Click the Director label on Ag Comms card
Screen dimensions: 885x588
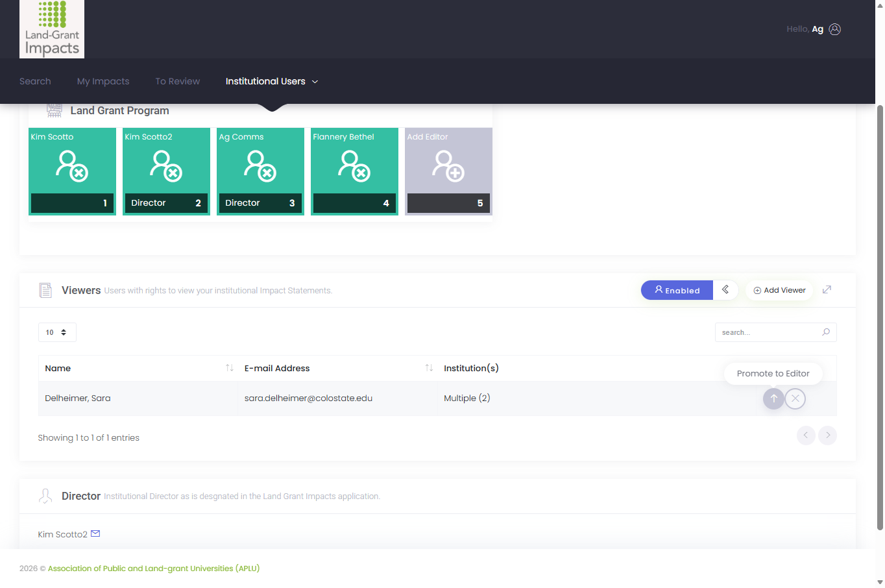pyautogui.click(x=243, y=202)
